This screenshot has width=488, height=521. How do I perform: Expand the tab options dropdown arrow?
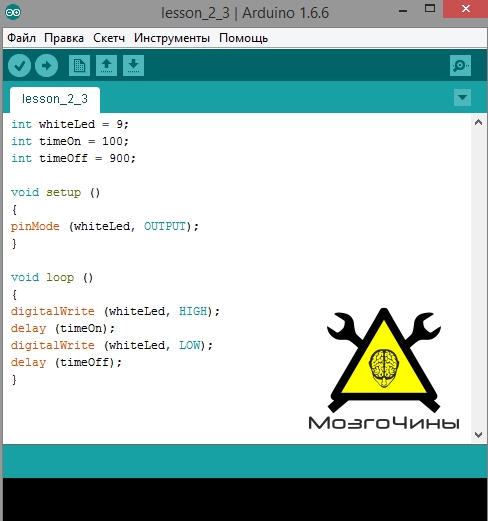click(462, 98)
